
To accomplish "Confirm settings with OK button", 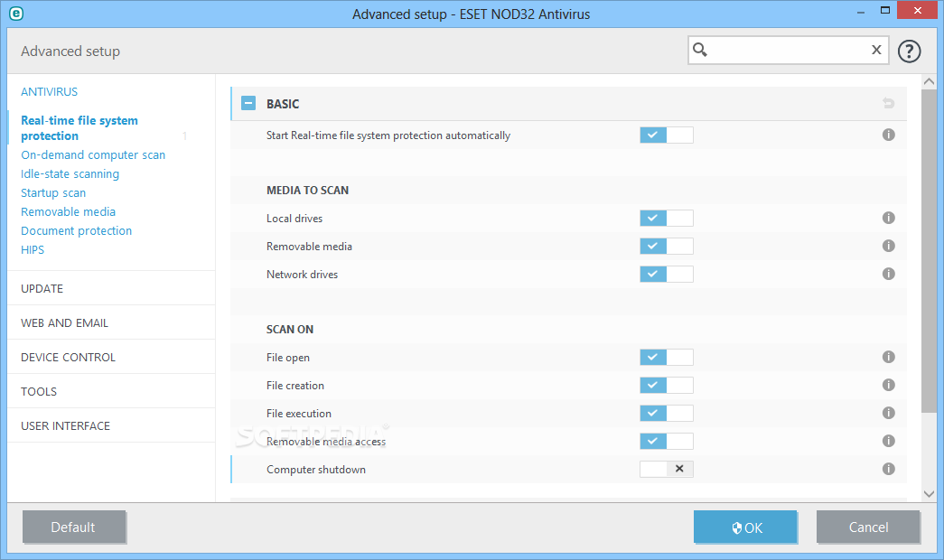I will (x=745, y=527).
